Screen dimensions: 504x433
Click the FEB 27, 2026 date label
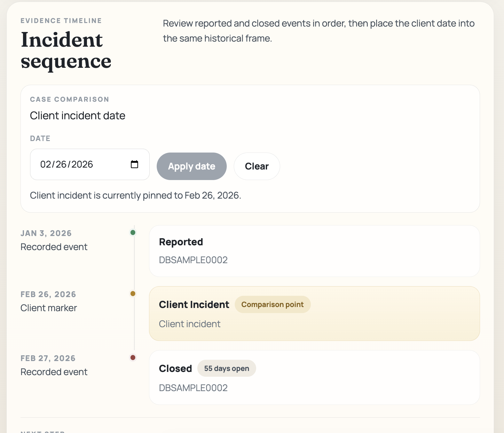[x=48, y=358]
